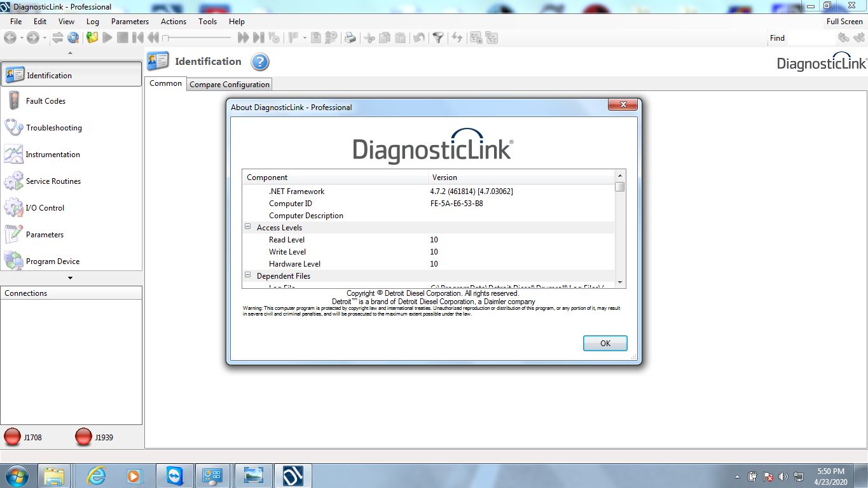Image resolution: width=868 pixels, height=488 pixels.
Task: Open the File menu
Action: (x=16, y=21)
